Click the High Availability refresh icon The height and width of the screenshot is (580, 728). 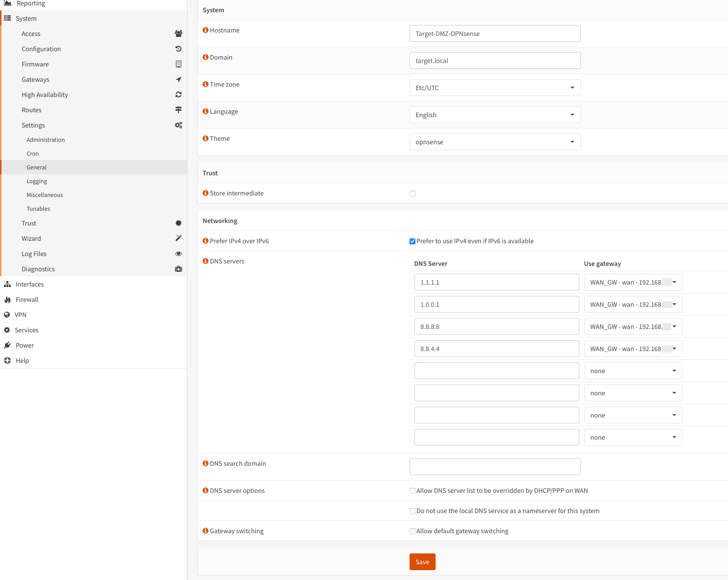click(178, 95)
